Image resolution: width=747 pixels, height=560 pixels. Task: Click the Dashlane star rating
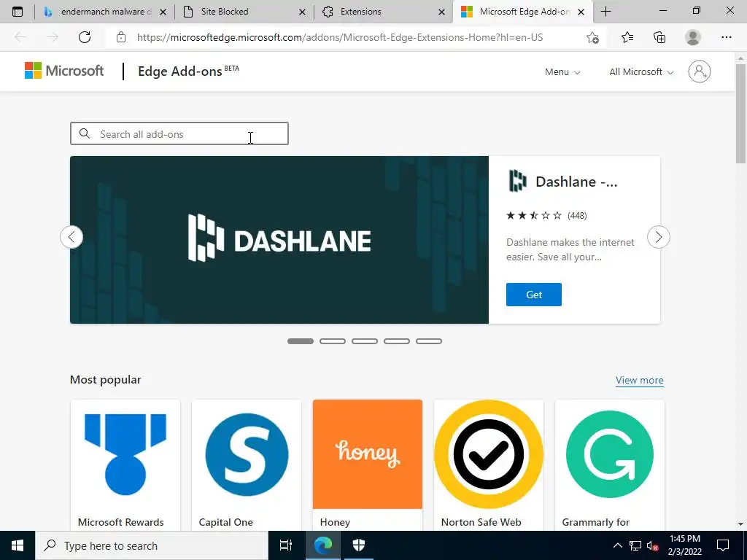(533, 216)
